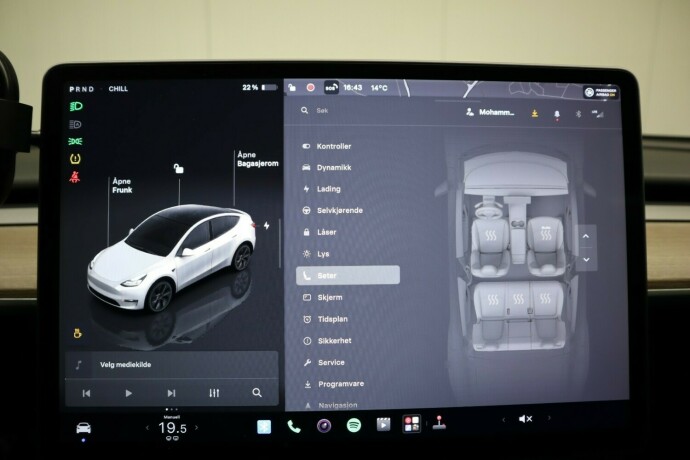Image resolution: width=690 pixels, height=460 pixels.
Task: Open the Tidsplan menu
Action: coord(326,319)
